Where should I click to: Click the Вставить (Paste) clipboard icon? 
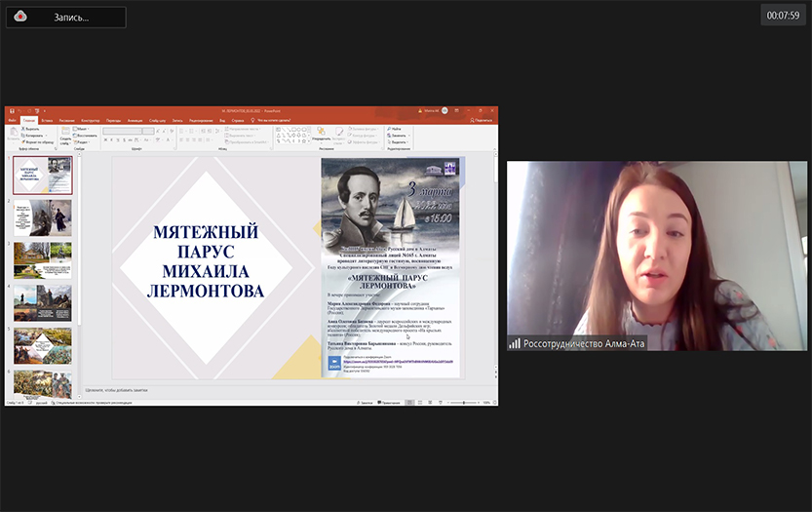[x=14, y=134]
